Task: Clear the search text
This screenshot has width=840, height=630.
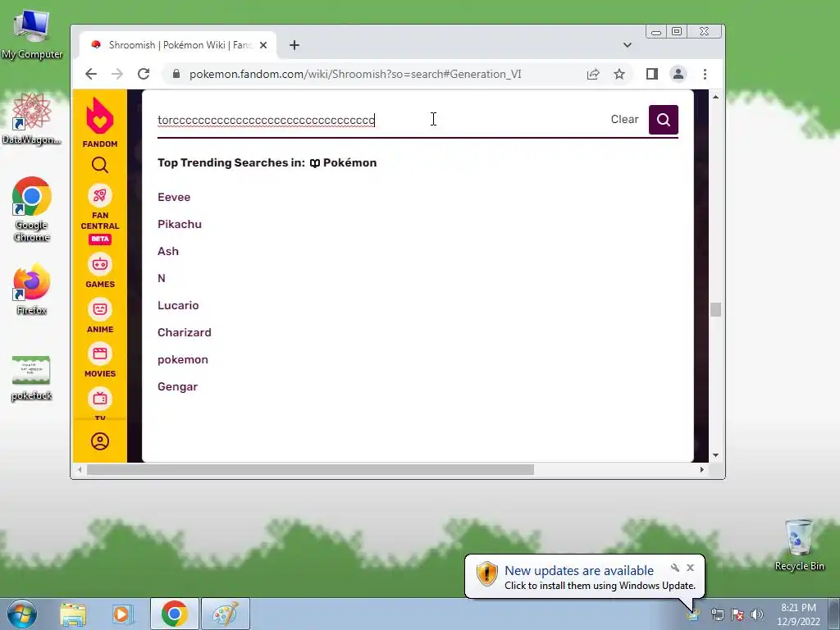Action: click(624, 119)
